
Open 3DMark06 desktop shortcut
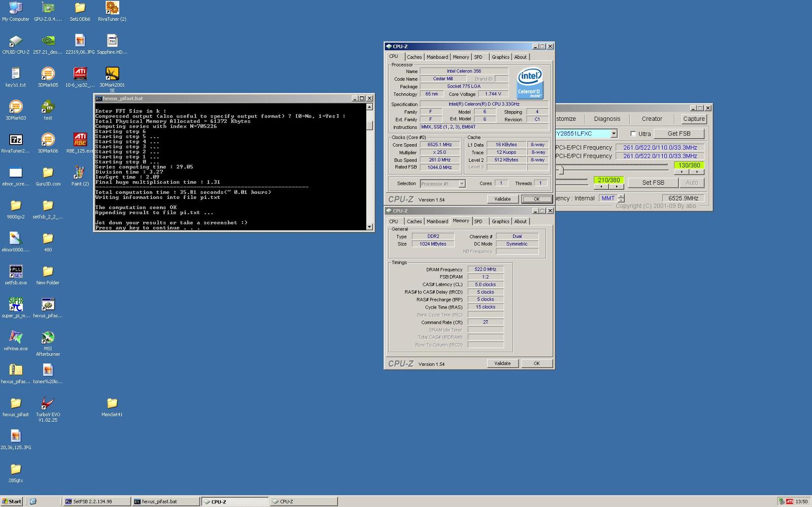click(48, 144)
